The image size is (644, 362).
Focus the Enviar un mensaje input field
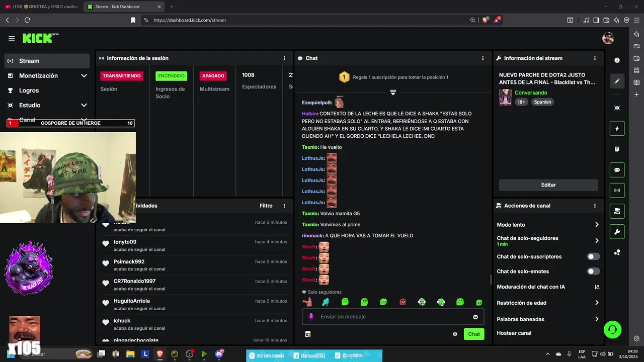[x=392, y=317]
